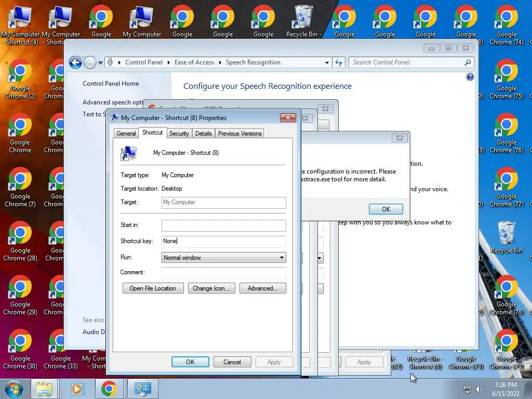This screenshot has width=532, height=399.
Task: Select the Google Chrome (76) desktop icon
Action: [x=506, y=133]
